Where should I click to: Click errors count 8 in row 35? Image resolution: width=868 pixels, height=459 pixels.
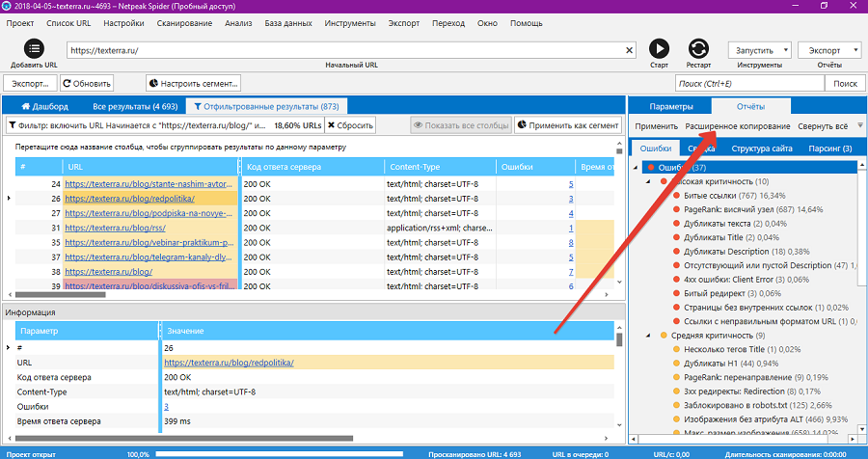point(571,242)
